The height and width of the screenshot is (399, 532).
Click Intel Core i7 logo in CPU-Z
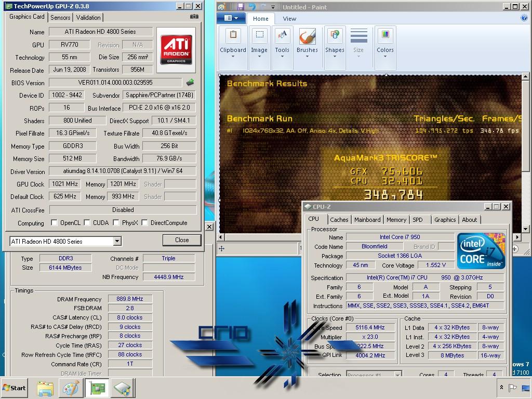click(481, 251)
